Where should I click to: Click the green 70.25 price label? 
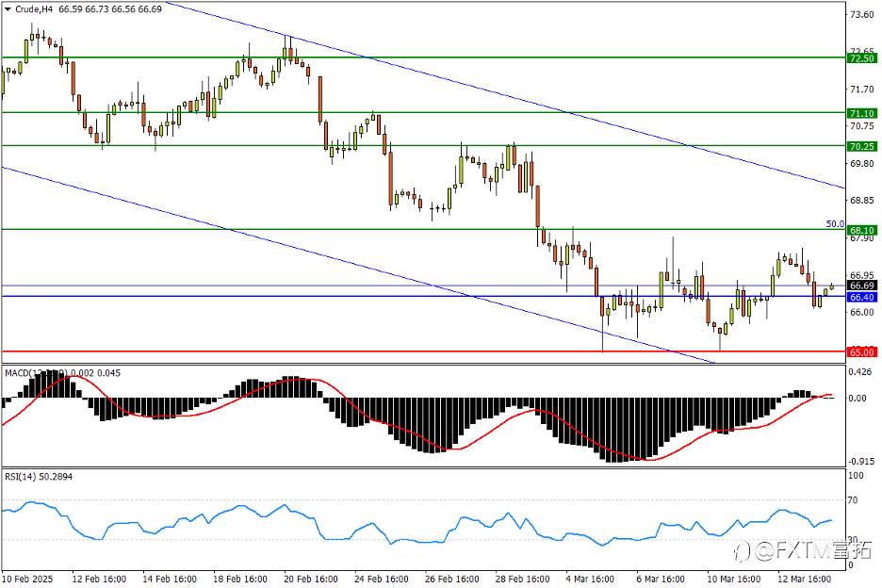point(862,146)
